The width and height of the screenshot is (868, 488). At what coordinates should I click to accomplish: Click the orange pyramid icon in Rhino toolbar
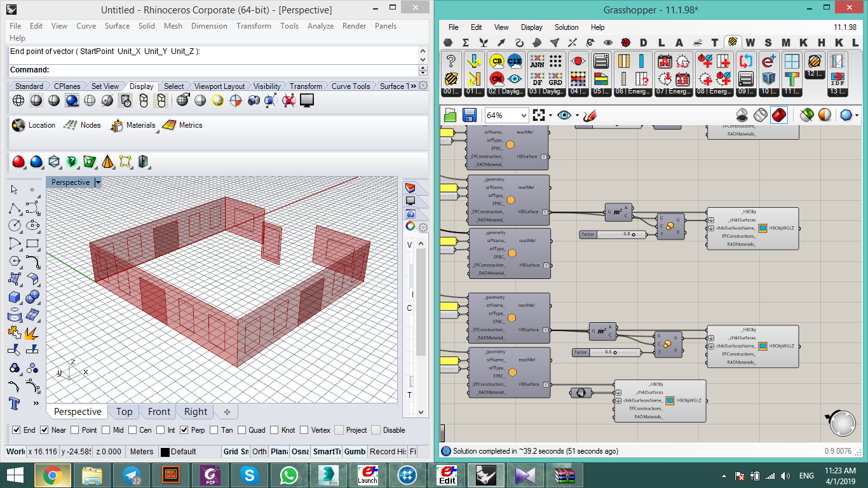[x=107, y=161]
